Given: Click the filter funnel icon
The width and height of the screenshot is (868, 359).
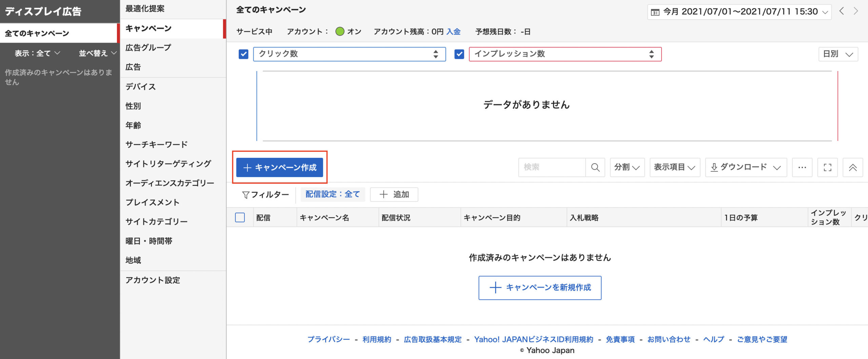Looking at the screenshot, I should [246, 195].
